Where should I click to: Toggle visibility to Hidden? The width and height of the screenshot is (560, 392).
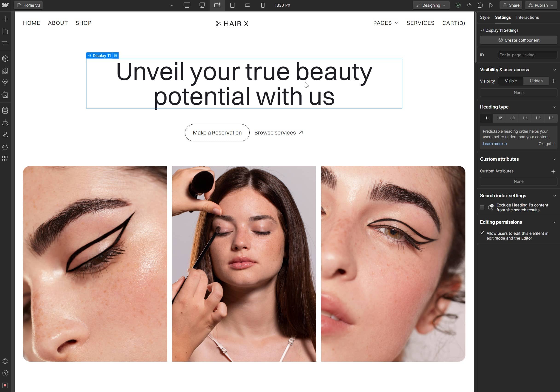pos(536,81)
